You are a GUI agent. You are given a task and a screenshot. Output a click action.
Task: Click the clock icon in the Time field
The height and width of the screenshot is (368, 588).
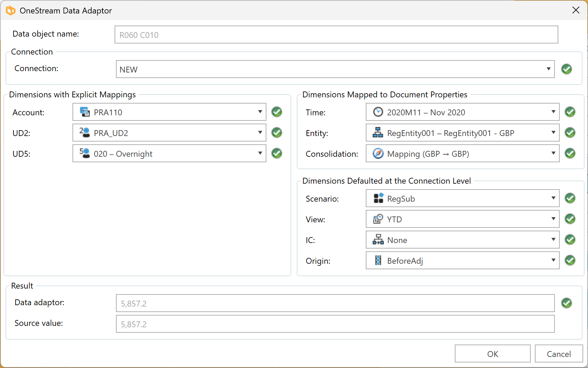[378, 112]
